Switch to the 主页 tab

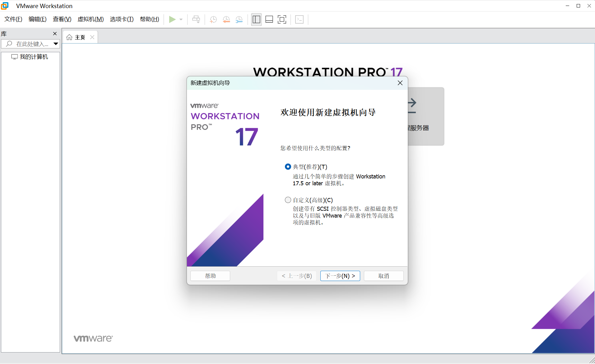pyautogui.click(x=80, y=37)
